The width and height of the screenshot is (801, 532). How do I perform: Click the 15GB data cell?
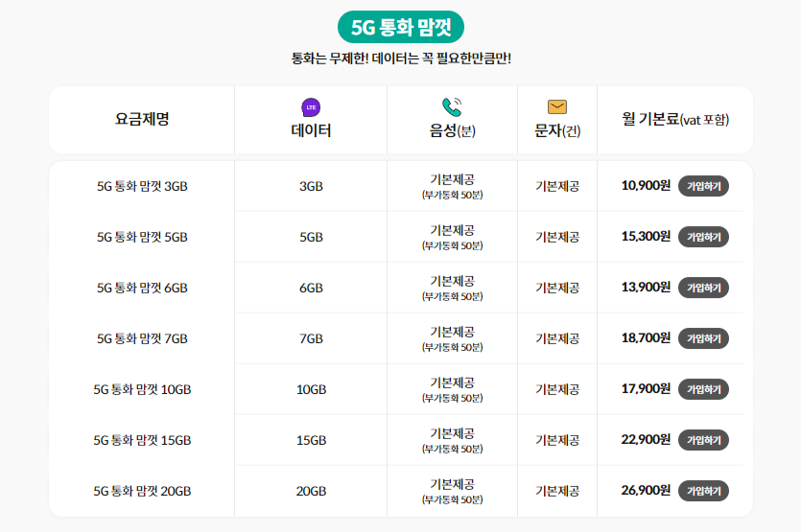(311, 440)
